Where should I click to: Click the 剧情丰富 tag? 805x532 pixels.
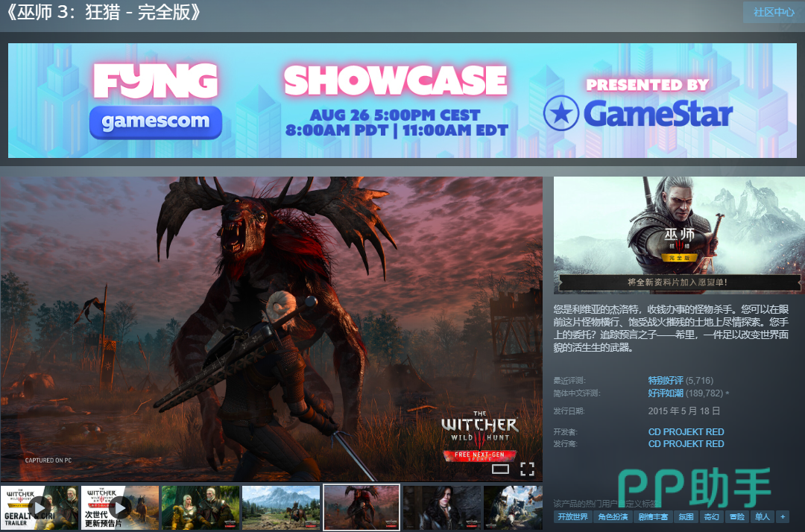(x=653, y=516)
